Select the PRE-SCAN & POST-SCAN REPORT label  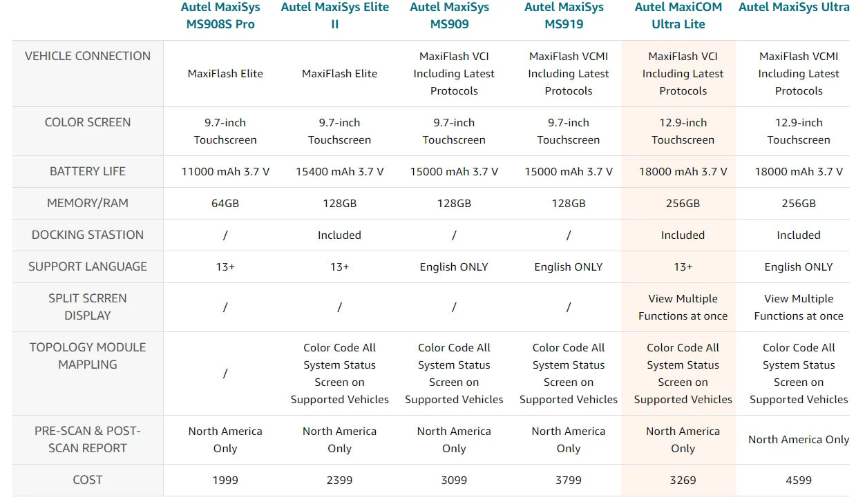[x=88, y=439]
